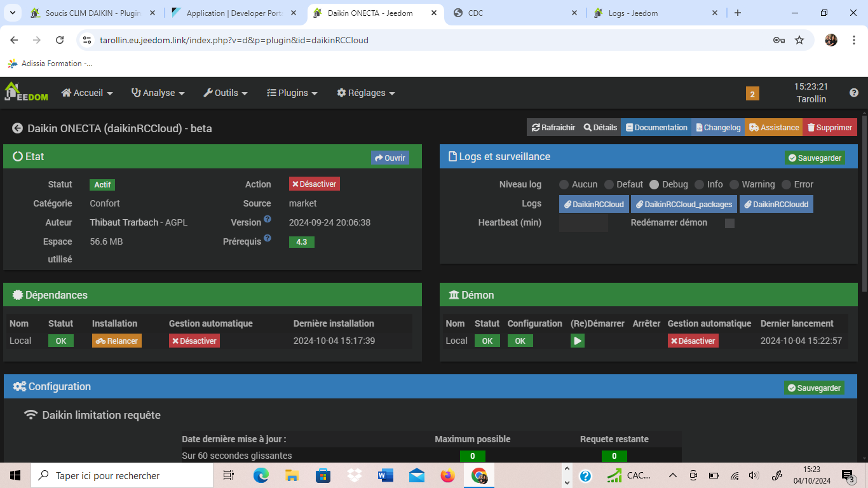The height and width of the screenshot is (488, 868).
Task: Click Désactiver in the Etat panel
Action: [315, 184]
